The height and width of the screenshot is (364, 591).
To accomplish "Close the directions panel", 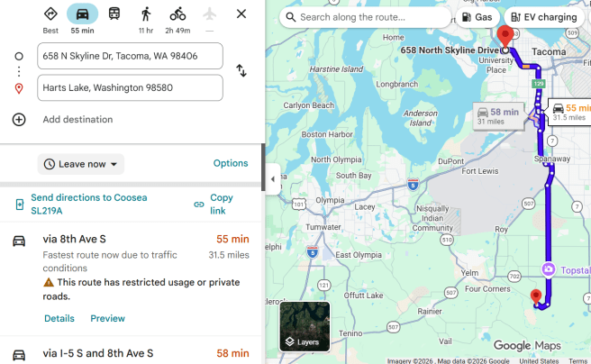I will [x=241, y=14].
